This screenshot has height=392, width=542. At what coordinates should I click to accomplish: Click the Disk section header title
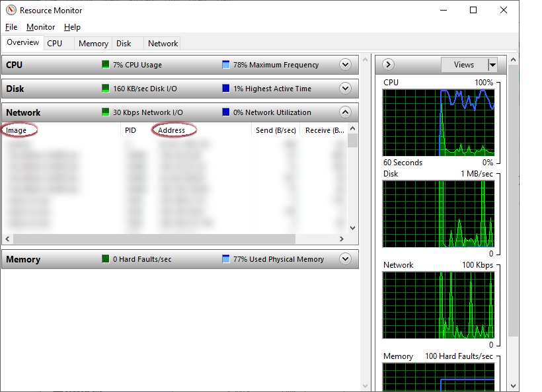pyautogui.click(x=15, y=89)
